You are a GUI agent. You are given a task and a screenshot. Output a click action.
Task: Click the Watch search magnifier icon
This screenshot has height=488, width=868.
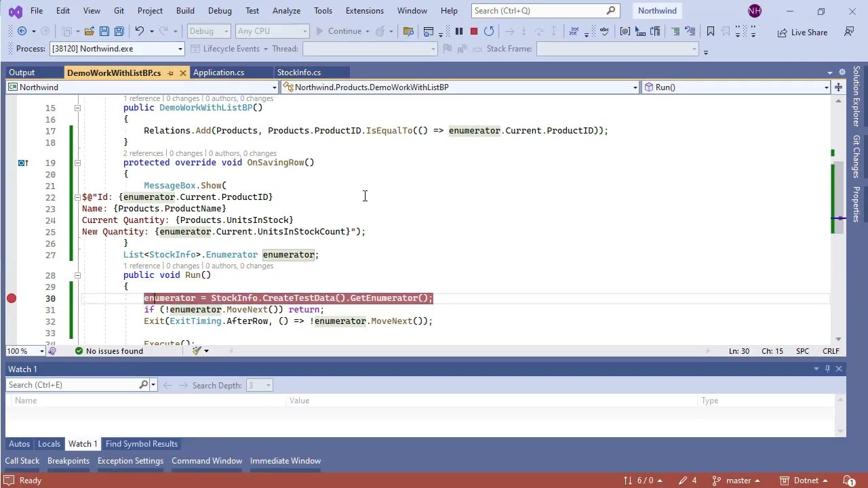coord(144,385)
